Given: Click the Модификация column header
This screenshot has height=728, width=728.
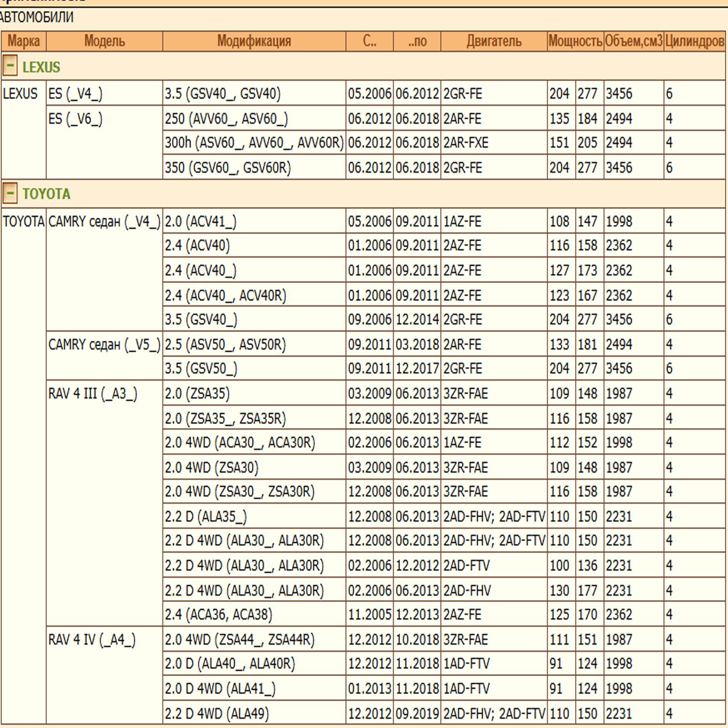Looking at the screenshot, I should 254,41.
